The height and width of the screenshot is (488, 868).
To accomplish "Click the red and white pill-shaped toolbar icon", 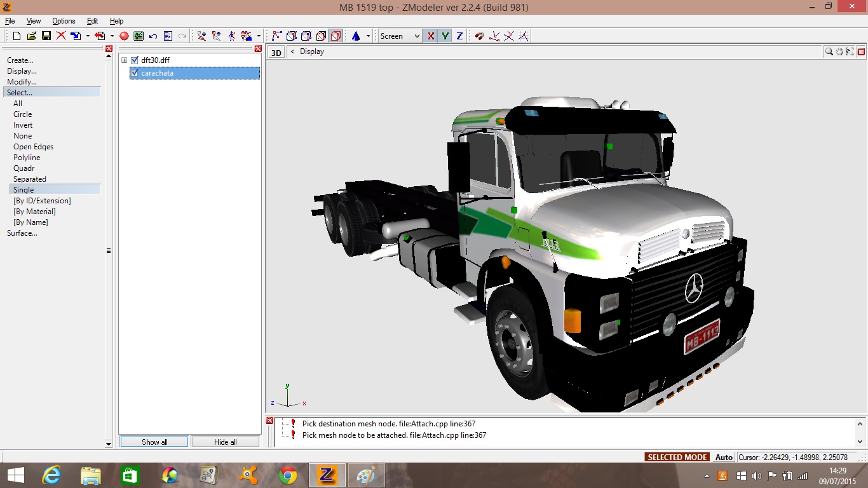I will (480, 36).
